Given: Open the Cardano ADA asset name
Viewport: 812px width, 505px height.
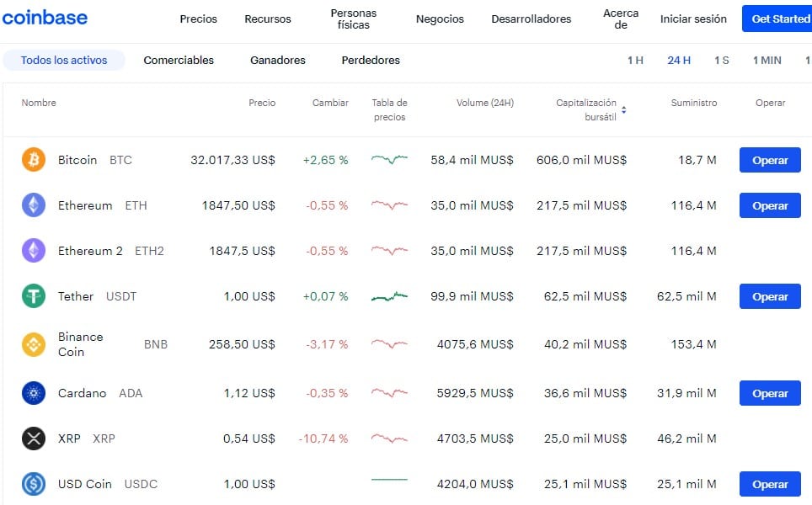Looking at the screenshot, I should pyautogui.click(x=100, y=393).
